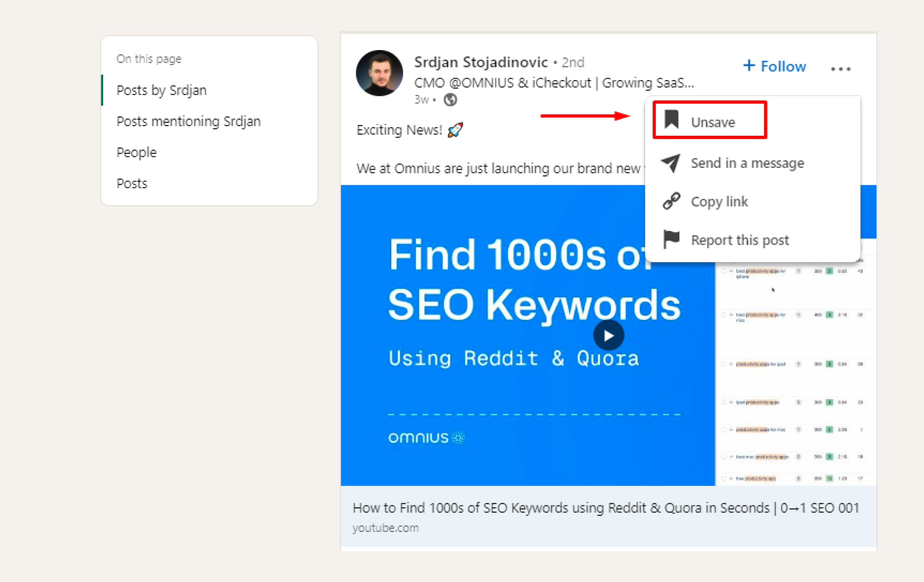Viewport: 924px width, 582px height.
Task: Click the Omnius video thumbnail
Action: click(607, 335)
